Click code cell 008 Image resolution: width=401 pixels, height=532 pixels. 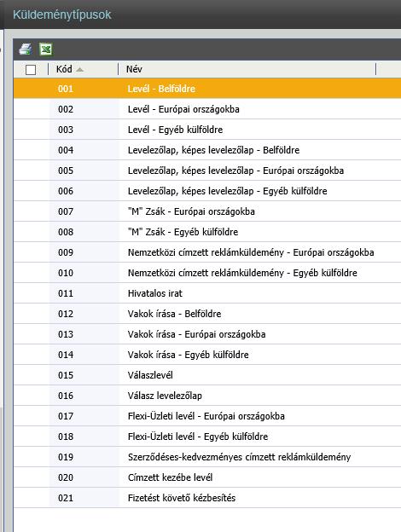(x=84, y=232)
